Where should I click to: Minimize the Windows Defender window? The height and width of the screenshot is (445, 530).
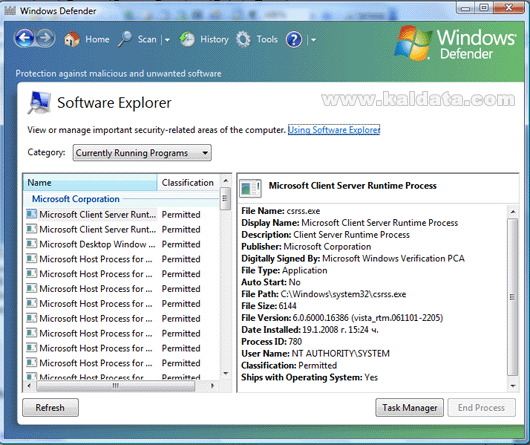[465, 8]
